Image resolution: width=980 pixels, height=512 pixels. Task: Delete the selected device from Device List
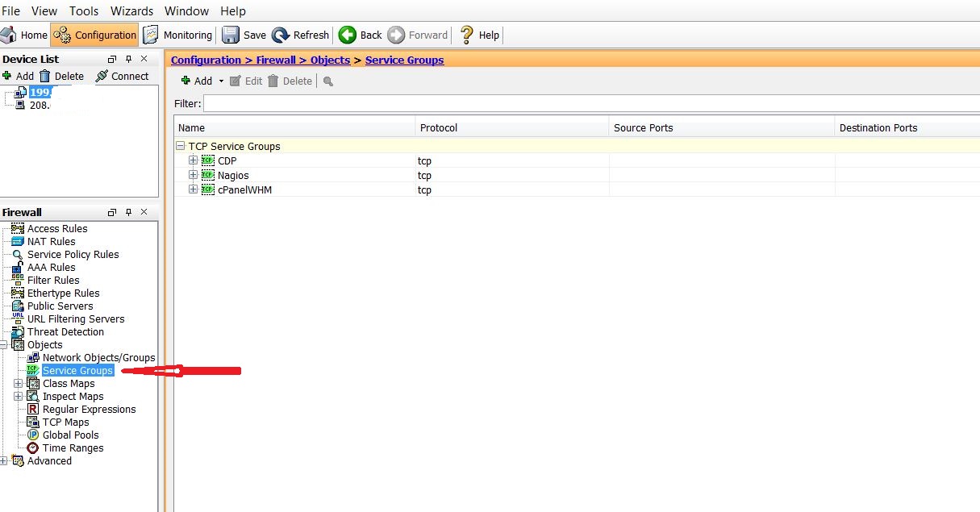[61, 76]
